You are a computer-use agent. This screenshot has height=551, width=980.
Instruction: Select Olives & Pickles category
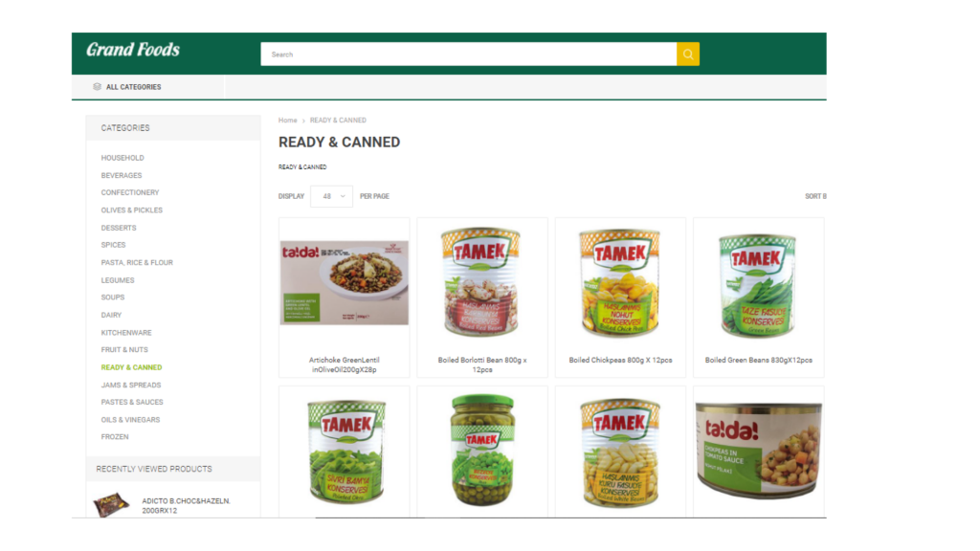pos(132,210)
